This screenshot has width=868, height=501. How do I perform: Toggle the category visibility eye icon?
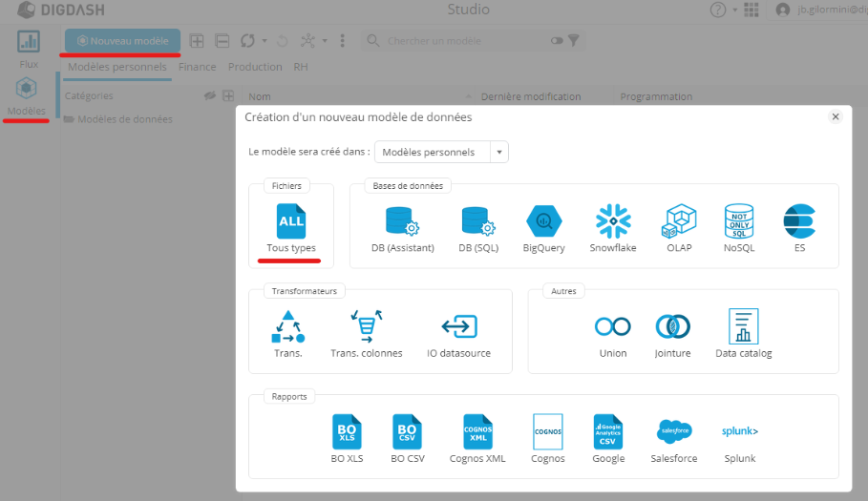click(210, 96)
